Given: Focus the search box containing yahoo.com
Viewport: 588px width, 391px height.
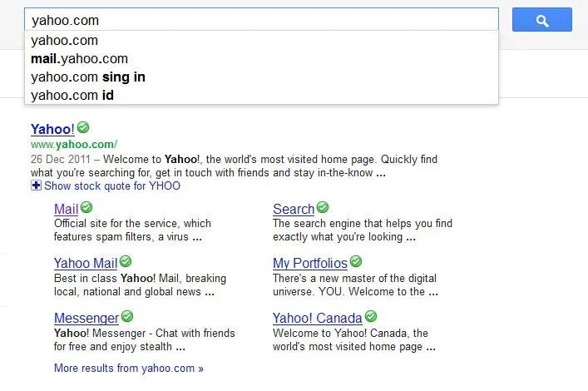Looking at the screenshot, I should coord(261,19).
